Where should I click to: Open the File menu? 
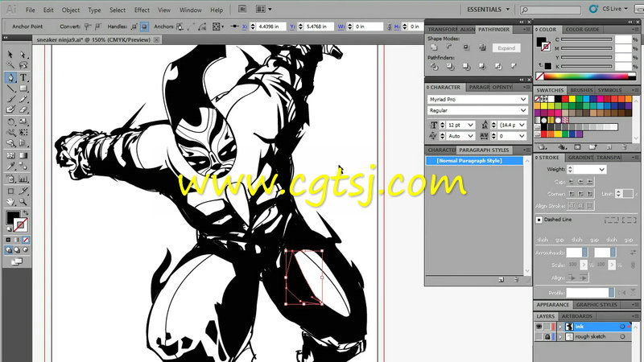coord(30,10)
